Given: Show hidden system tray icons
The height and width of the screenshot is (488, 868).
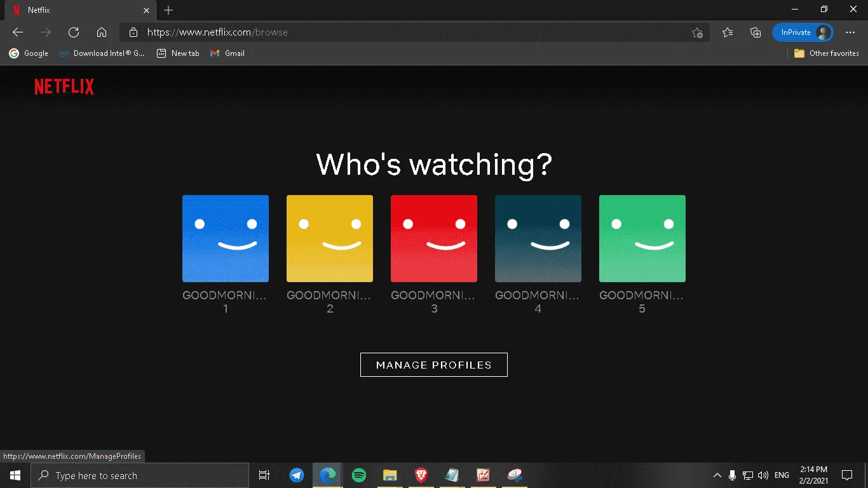Looking at the screenshot, I should 717,475.
